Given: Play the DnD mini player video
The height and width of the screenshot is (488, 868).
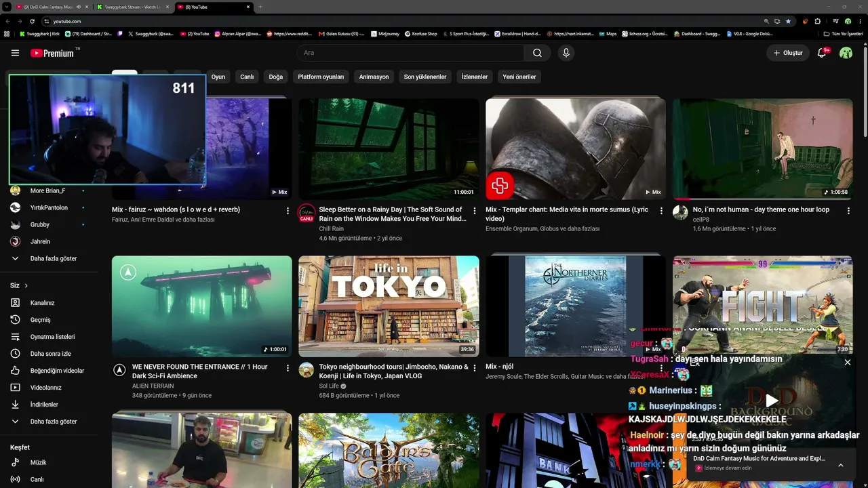Looking at the screenshot, I should (x=772, y=401).
